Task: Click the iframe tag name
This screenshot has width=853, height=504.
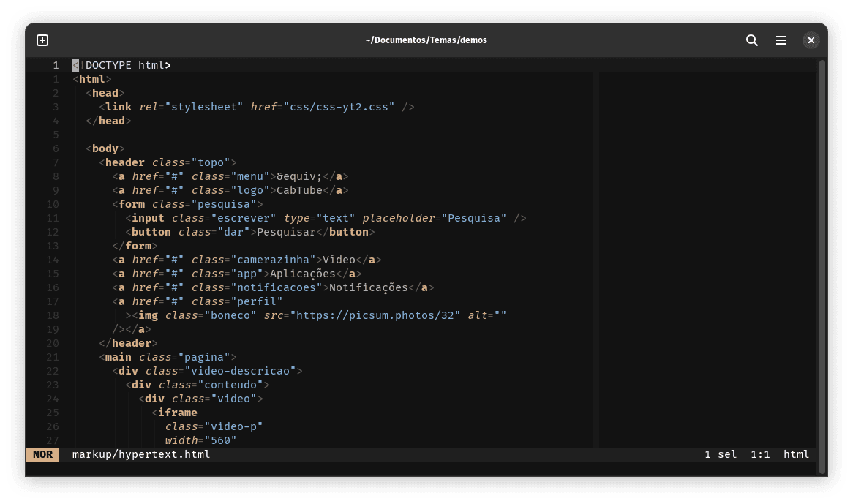Action: coord(177,413)
